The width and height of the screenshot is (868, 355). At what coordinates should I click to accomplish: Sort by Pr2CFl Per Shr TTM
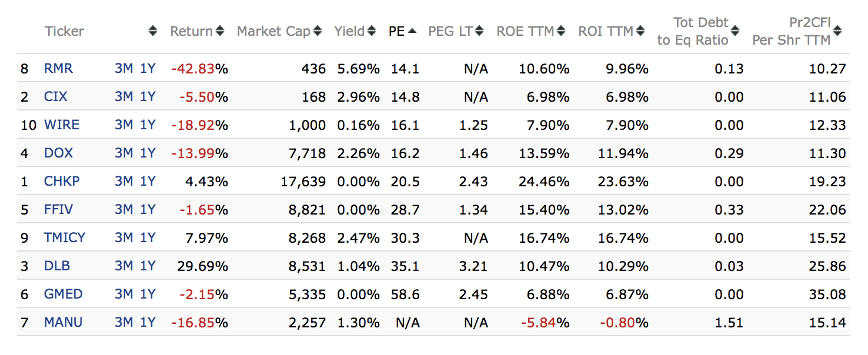pos(838,31)
